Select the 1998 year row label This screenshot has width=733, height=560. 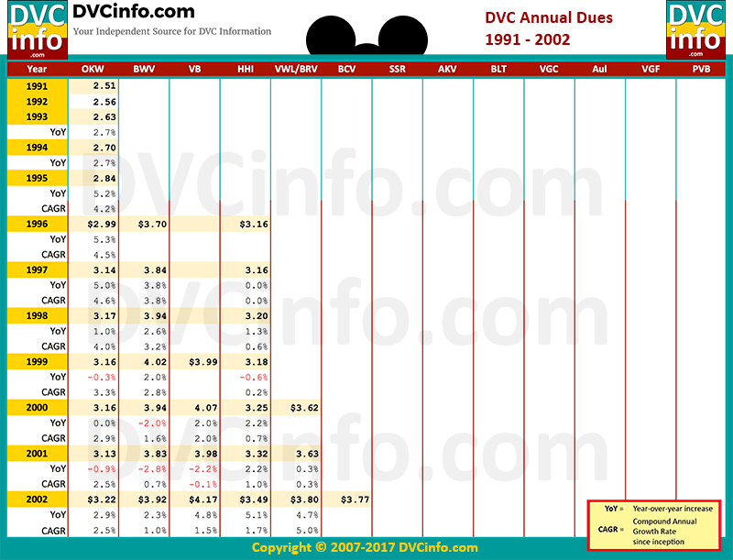click(37, 315)
